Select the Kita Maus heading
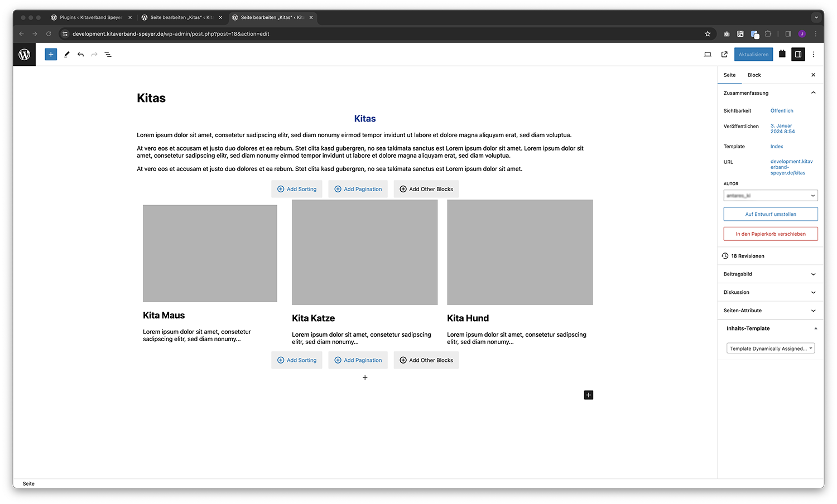This screenshot has height=504, width=837. [x=163, y=316]
